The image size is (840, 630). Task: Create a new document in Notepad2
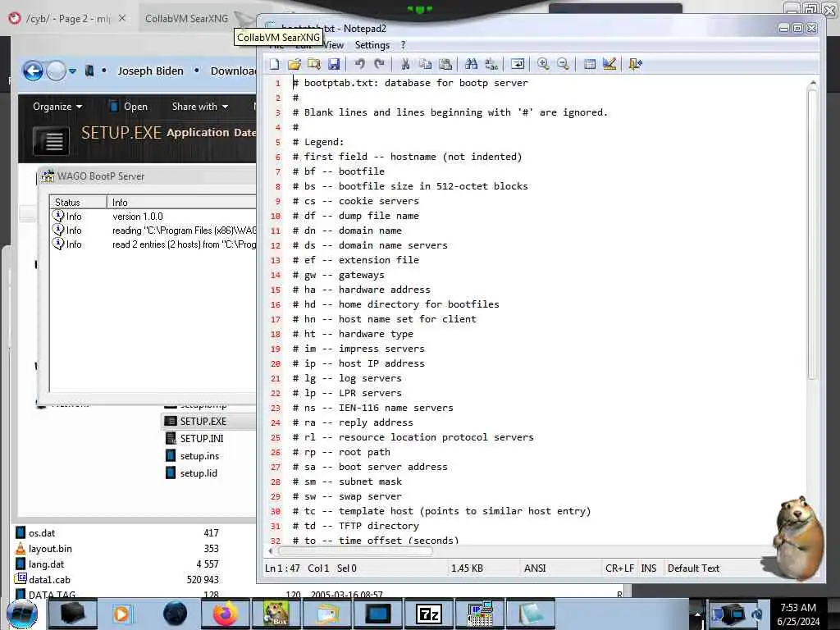tap(274, 64)
